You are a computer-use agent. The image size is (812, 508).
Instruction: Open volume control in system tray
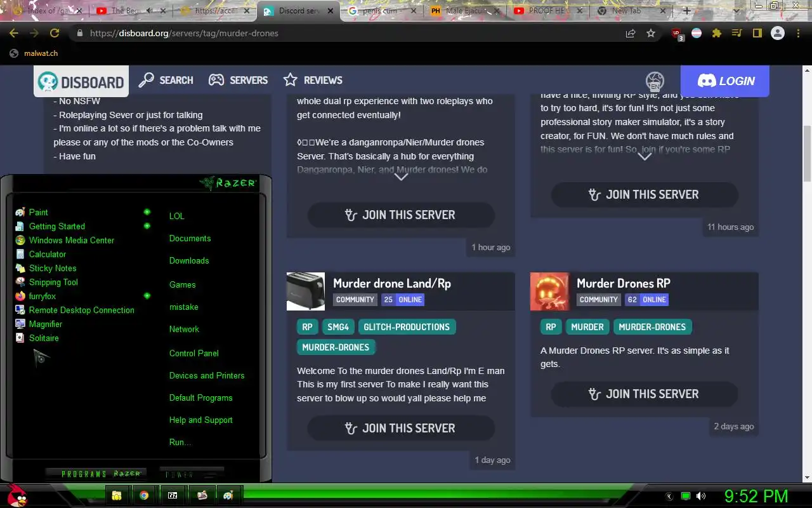pyautogui.click(x=700, y=496)
